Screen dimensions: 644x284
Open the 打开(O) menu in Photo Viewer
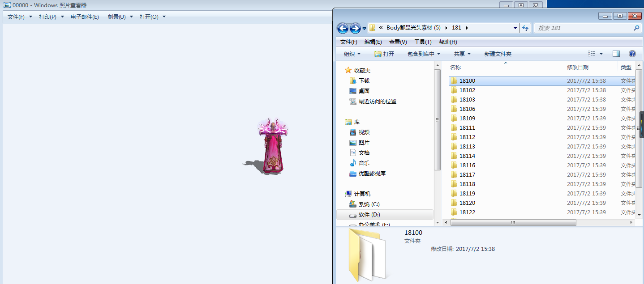tap(153, 17)
